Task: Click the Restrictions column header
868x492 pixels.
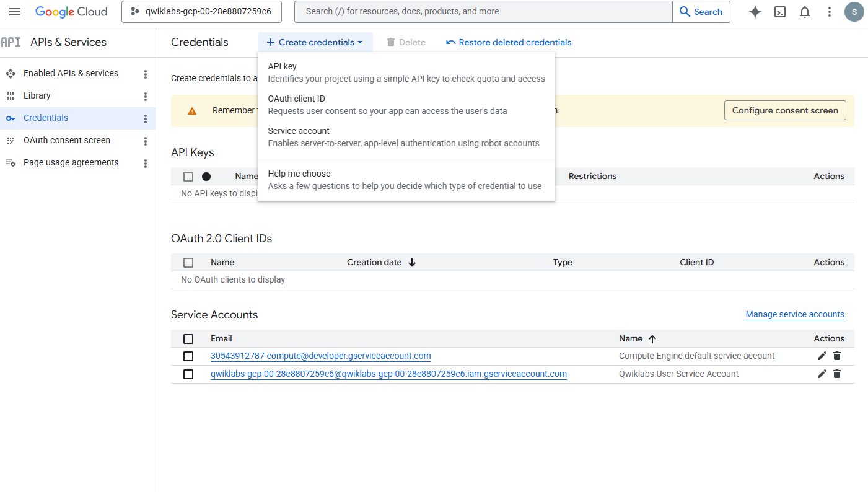Action: [x=592, y=176]
